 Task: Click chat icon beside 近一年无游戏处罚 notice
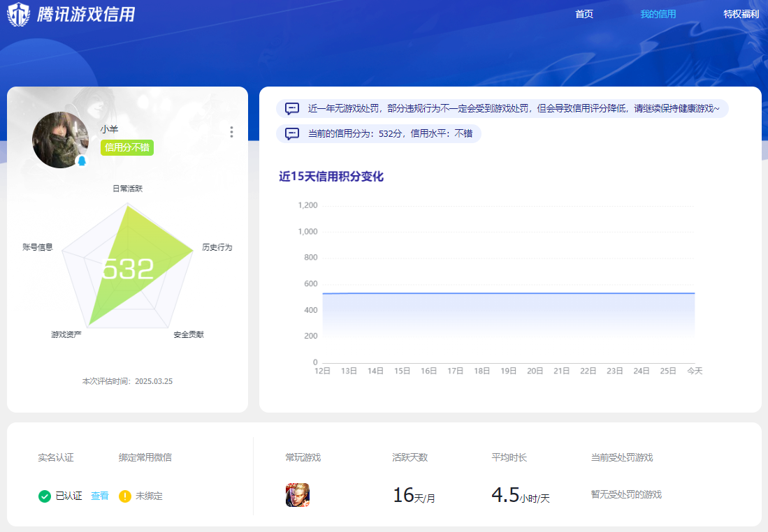click(292, 109)
